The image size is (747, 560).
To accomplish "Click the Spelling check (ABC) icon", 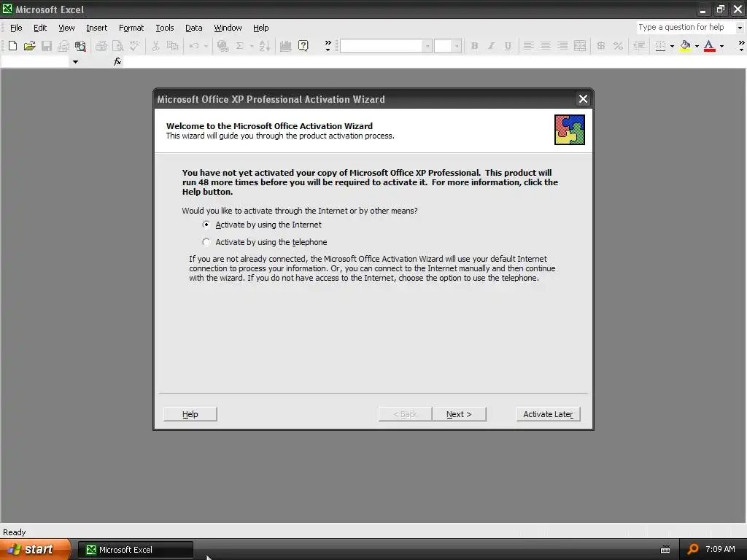I will [x=134, y=46].
